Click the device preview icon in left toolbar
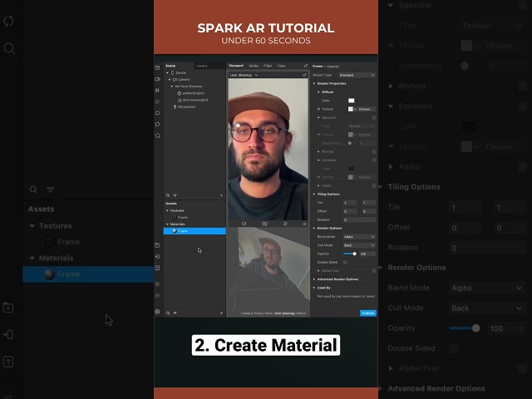 point(157,113)
